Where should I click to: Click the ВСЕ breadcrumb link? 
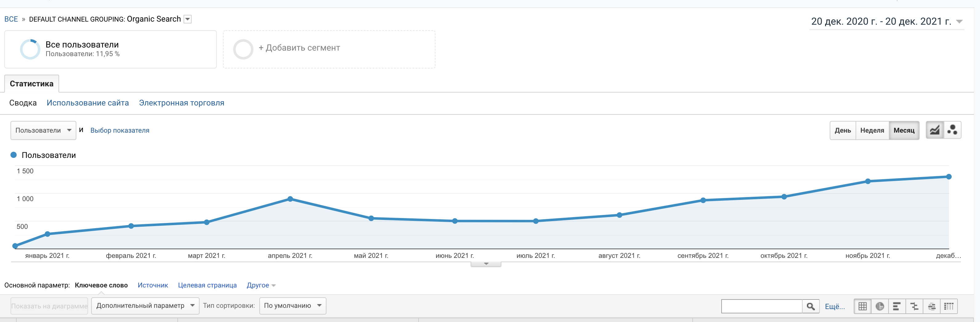click(11, 19)
